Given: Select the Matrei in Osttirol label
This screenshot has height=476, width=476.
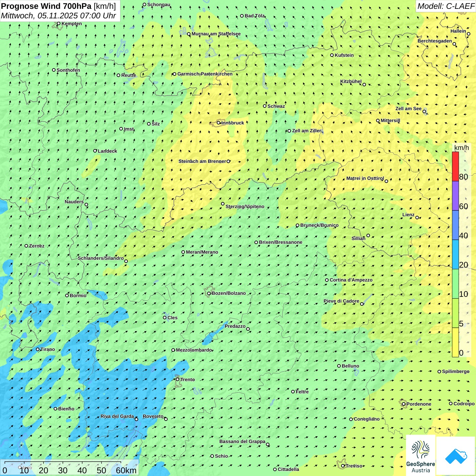Looking at the screenshot, I should pyautogui.click(x=365, y=178).
